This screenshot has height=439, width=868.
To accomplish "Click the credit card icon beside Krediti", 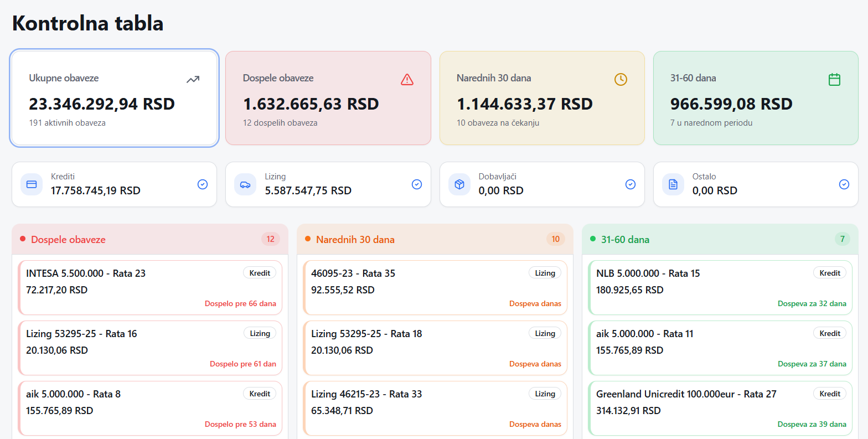I will 32,184.
